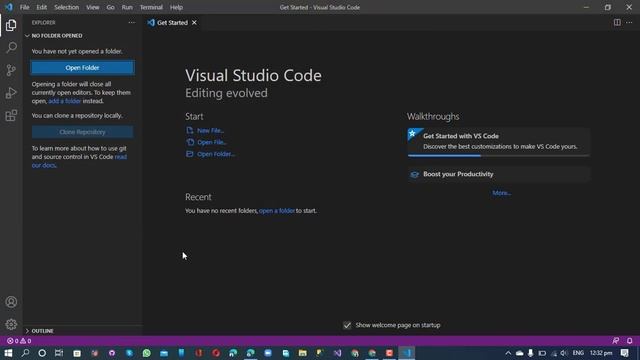The width and height of the screenshot is (640, 360).
Task: Open the Help menu
Action: click(x=176, y=7)
